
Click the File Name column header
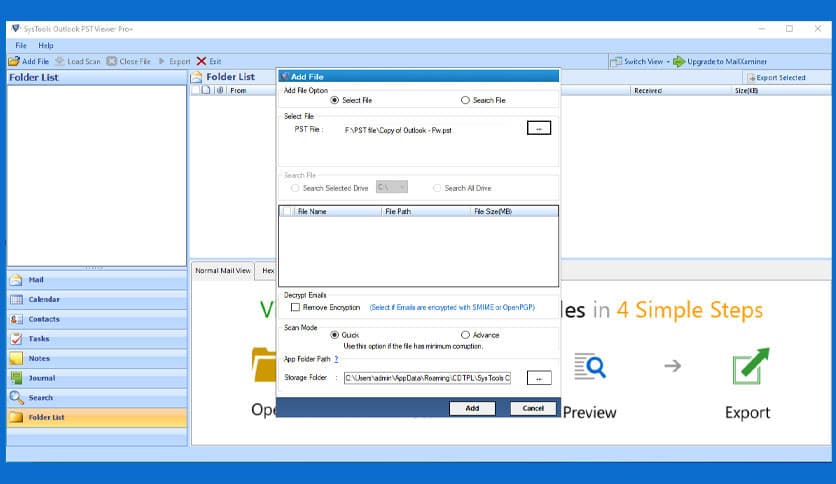[337, 212]
